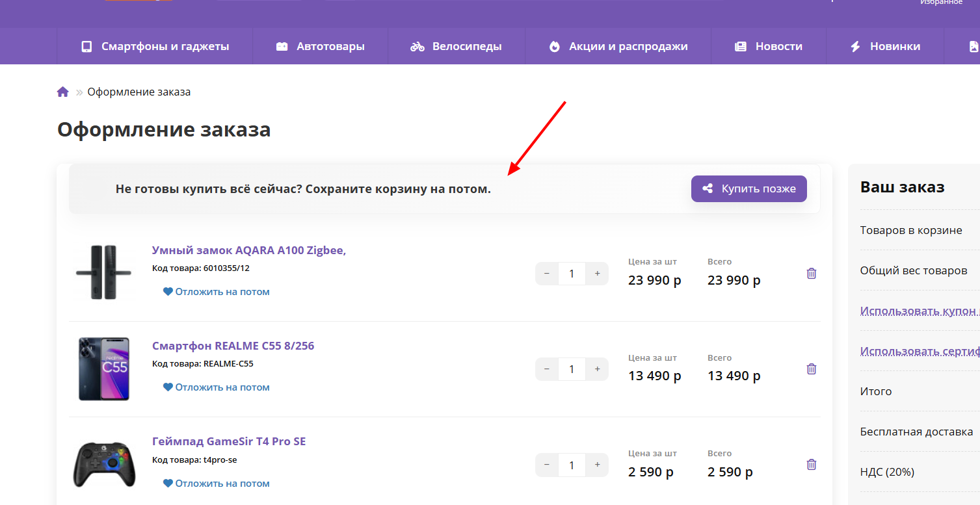Screen dimensions: 980x505
Task: Open Автотовары category in navigation
Action: point(320,46)
